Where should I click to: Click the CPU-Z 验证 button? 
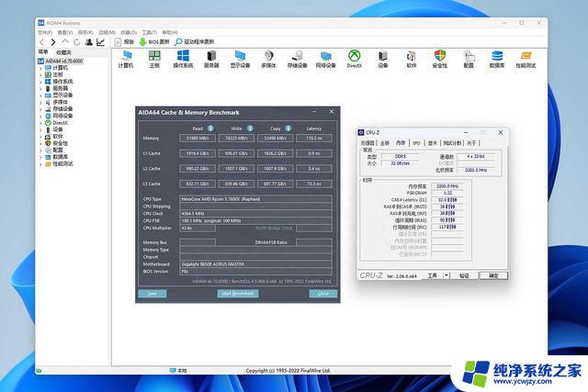[x=464, y=275]
